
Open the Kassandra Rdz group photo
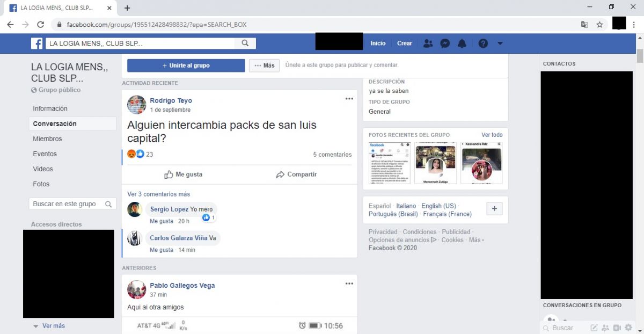coord(482,163)
